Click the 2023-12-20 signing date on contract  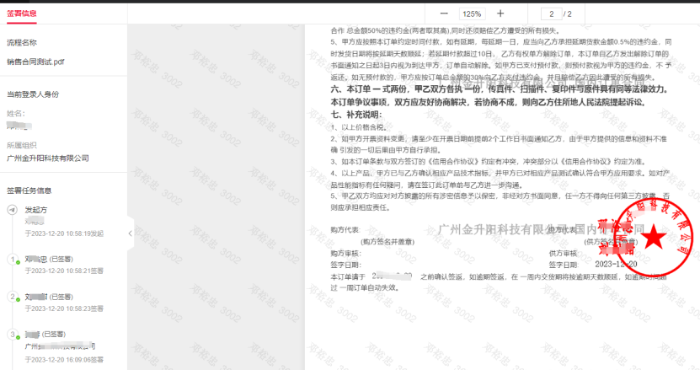[616, 264]
